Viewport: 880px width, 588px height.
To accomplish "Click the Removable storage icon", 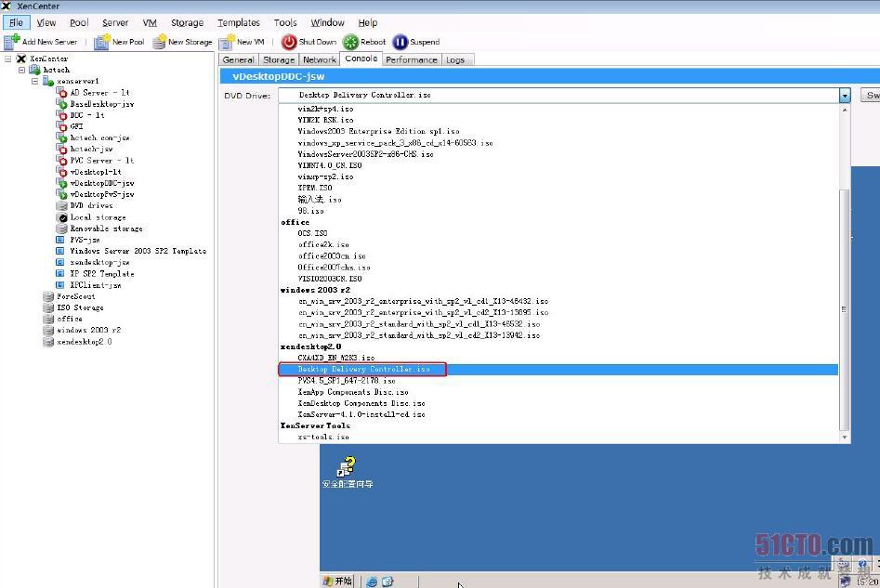I will (61, 229).
